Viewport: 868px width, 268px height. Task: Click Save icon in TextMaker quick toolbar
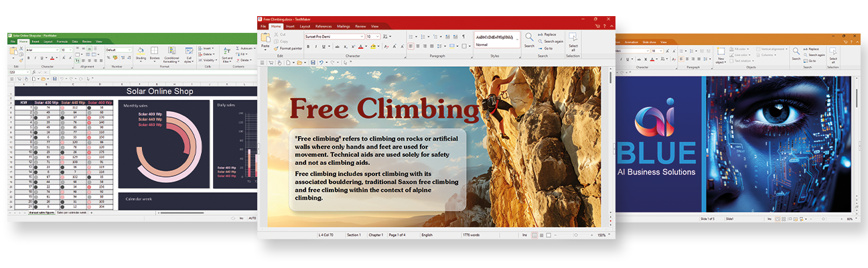(313, 62)
